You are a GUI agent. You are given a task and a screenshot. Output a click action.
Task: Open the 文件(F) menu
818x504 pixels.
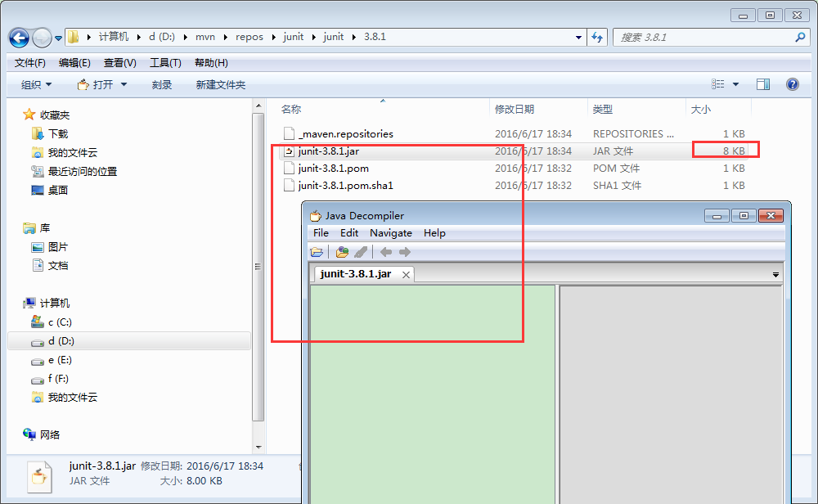click(29, 63)
